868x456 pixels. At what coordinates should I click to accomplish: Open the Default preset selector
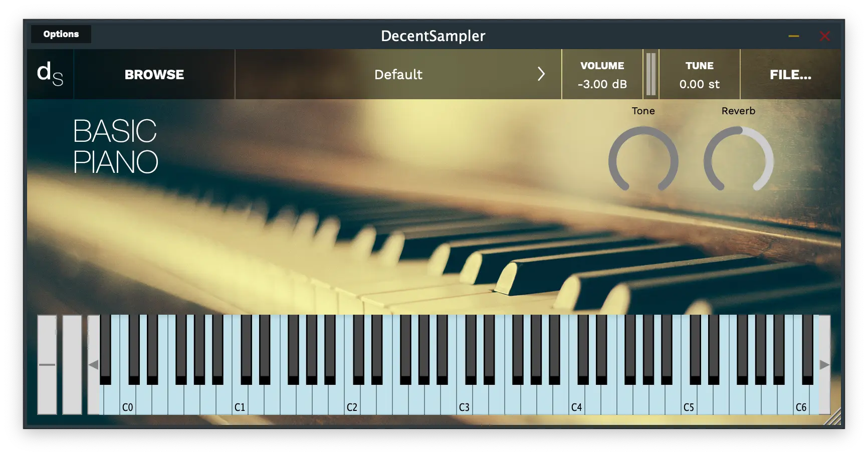click(x=398, y=74)
